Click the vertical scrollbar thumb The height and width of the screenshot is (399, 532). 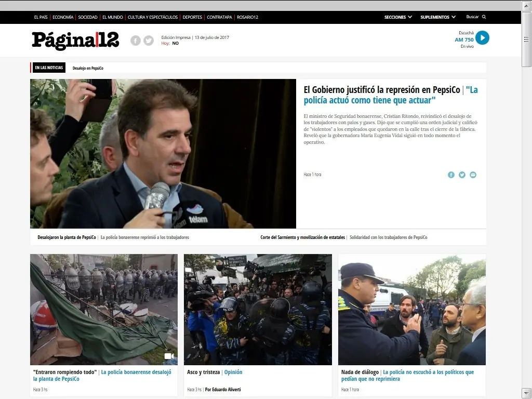click(526, 39)
